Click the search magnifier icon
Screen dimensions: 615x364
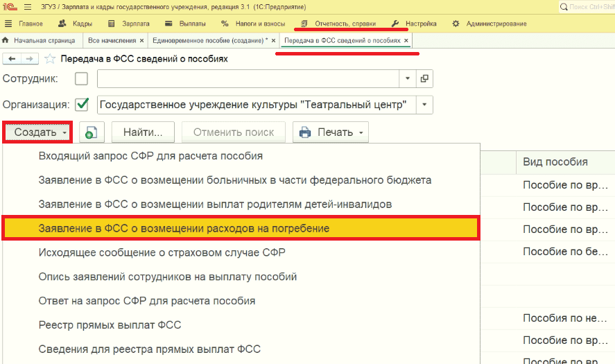point(564,7)
